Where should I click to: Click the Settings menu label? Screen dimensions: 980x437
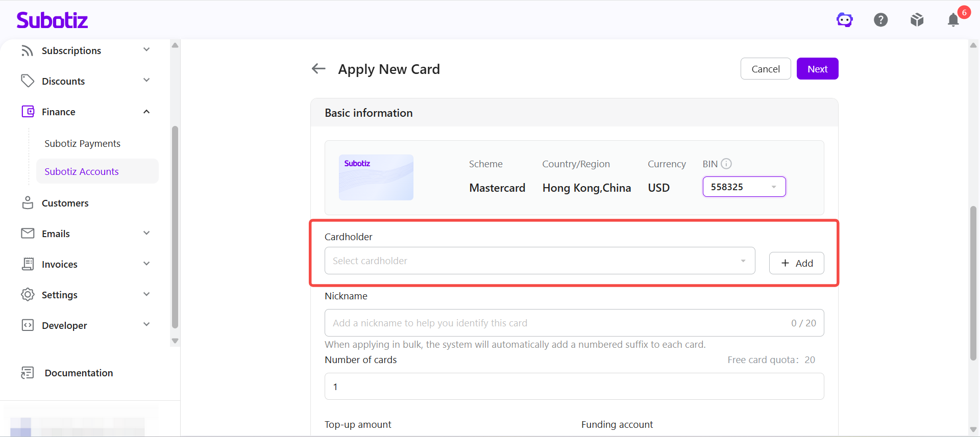60,295
